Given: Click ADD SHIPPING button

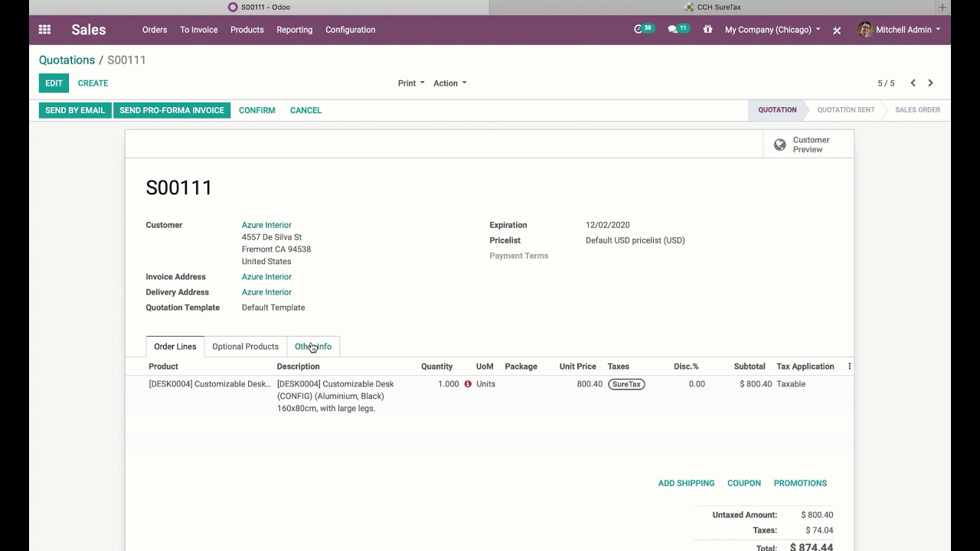Looking at the screenshot, I should point(686,483).
